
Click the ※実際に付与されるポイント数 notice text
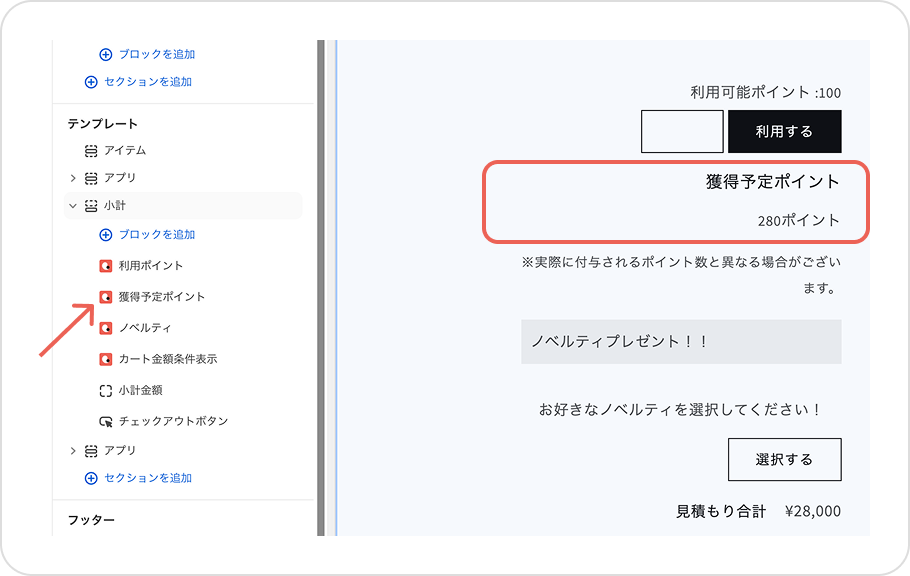[681, 275]
